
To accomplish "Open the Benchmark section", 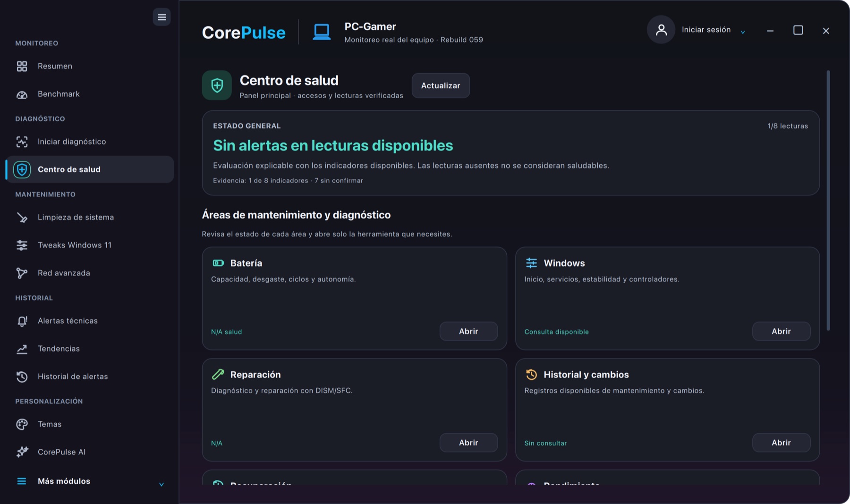I will pos(90,94).
